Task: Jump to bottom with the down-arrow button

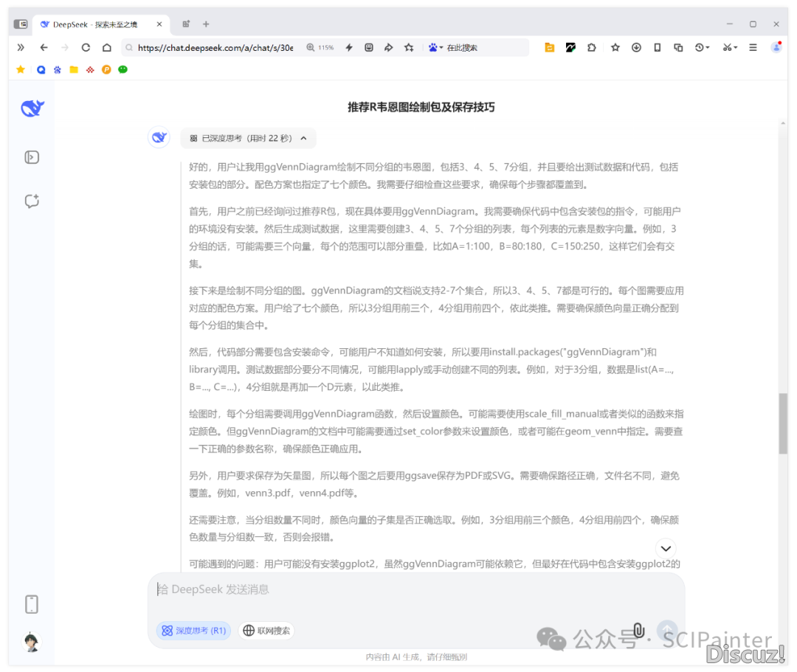Action: click(x=666, y=549)
